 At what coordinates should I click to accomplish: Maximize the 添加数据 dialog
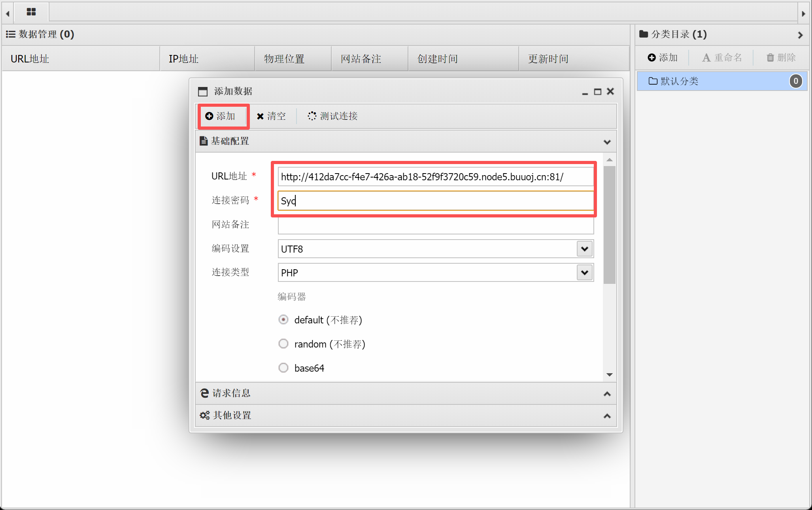click(x=598, y=92)
